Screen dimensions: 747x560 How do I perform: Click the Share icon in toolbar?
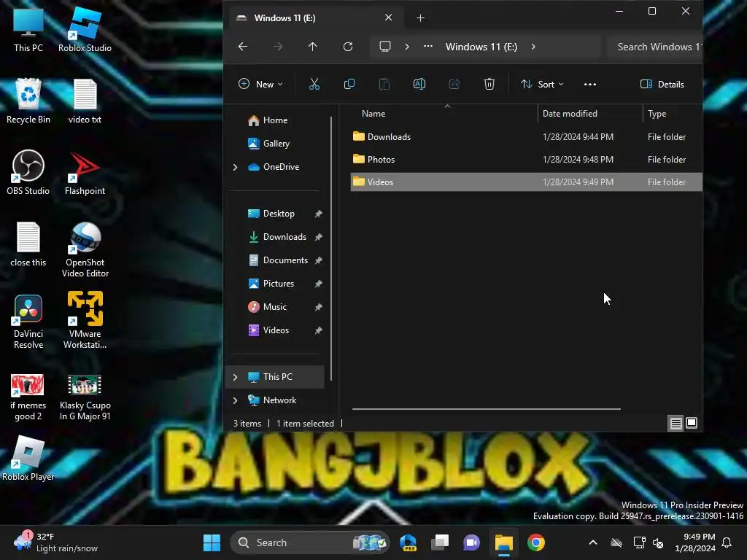pos(454,85)
